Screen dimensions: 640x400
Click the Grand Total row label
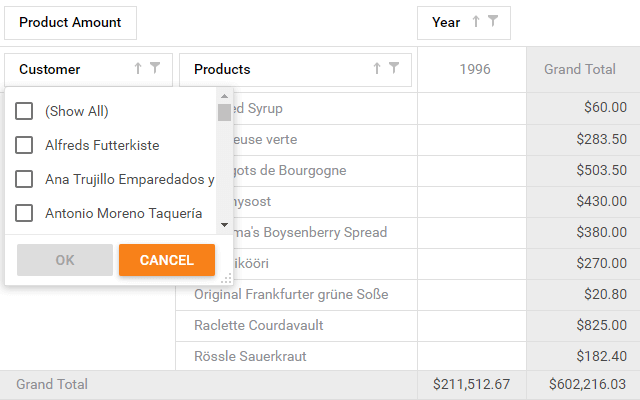tap(52, 384)
